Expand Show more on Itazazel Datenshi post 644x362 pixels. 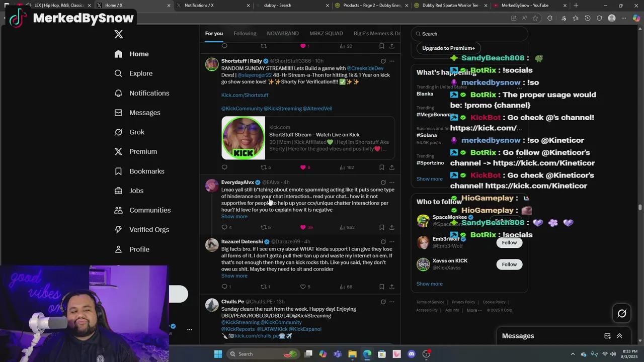(234, 276)
